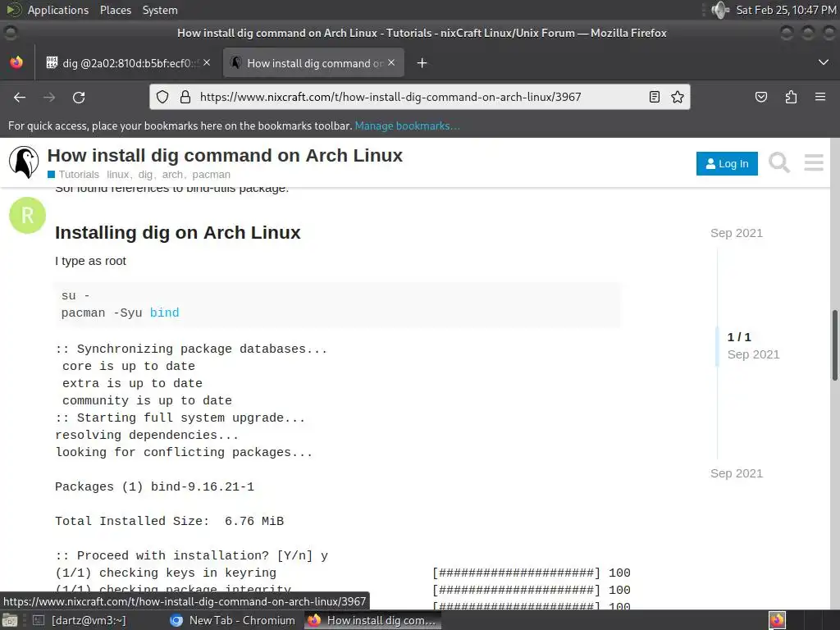Toggle reader view icon in address bar
The width and height of the screenshot is (840, 630).
point(654,97)
